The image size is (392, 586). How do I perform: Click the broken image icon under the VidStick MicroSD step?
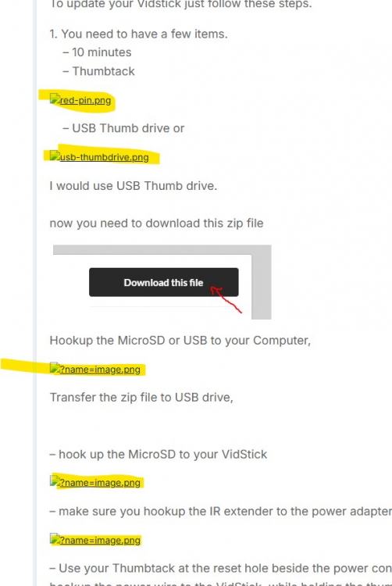[x=55, y=481]
